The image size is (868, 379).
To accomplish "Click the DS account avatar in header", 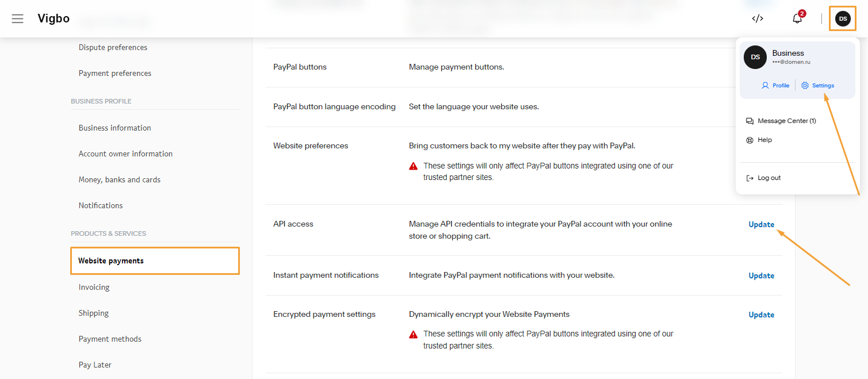I will coord(843,19).
